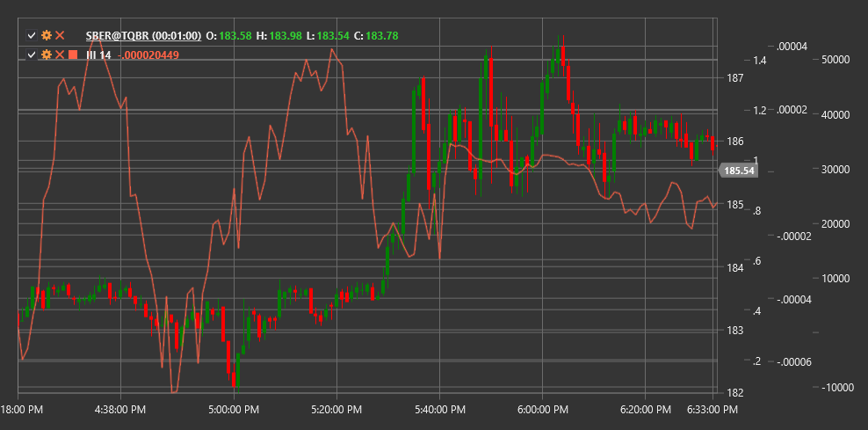Uncheck visibility checkbox for SBER@TQBR series
The height and width of the screenshot is (430, 868).
tap(33, 35)
